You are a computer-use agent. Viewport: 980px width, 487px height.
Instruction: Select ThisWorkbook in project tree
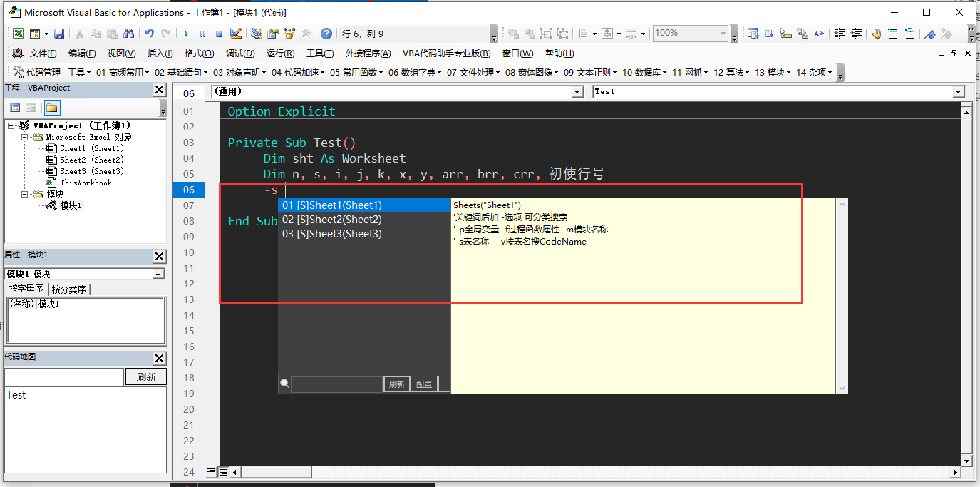[86, 183]
